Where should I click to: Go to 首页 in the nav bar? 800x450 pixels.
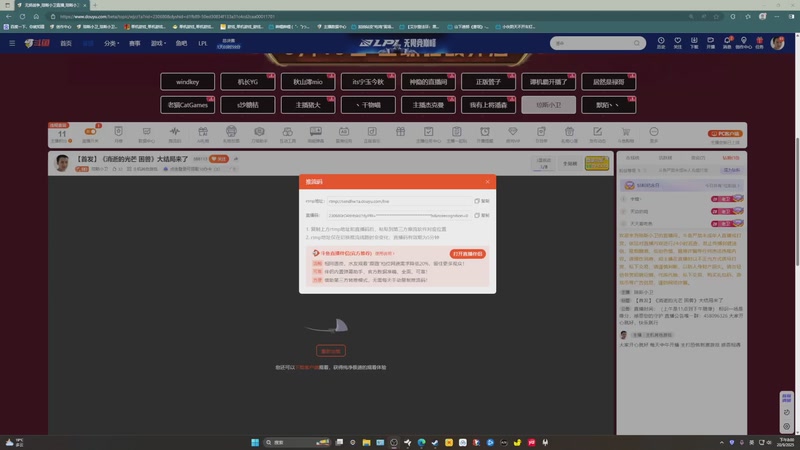coord(66,43)
